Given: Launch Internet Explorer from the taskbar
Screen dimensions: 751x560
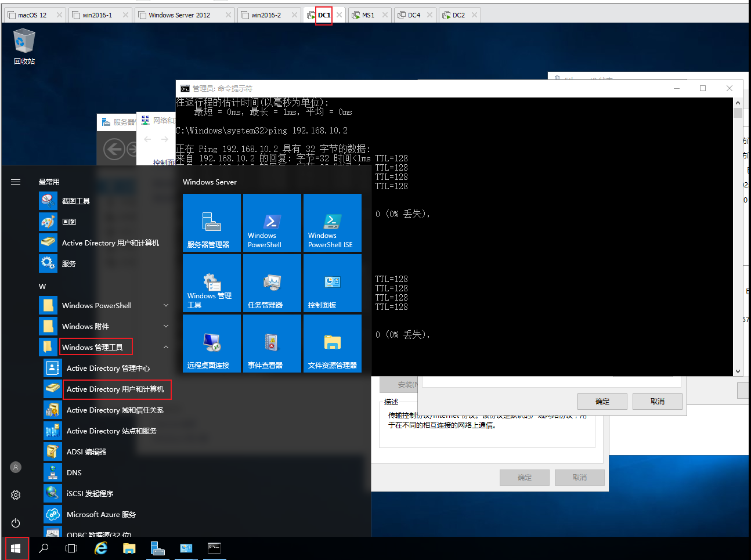Looking at the screenshot, I should coord(101,548).
